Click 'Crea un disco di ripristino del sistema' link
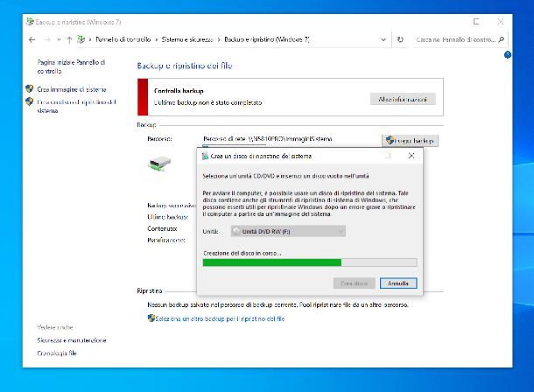The image size is (534, 392). (76, 106)
